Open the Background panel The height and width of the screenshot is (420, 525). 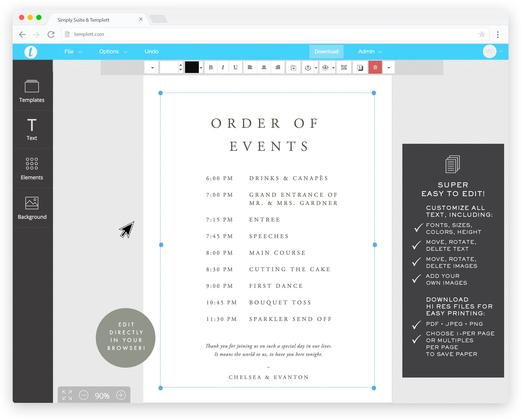point(32,208)
